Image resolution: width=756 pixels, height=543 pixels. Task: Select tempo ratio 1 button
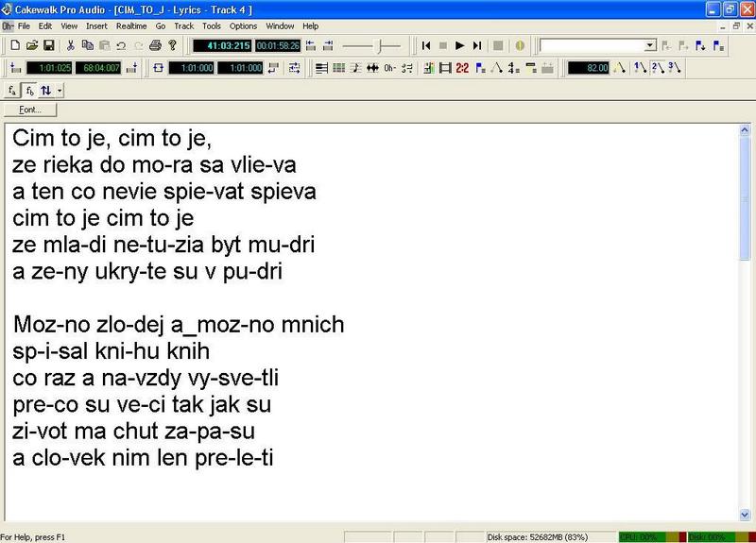640,68
